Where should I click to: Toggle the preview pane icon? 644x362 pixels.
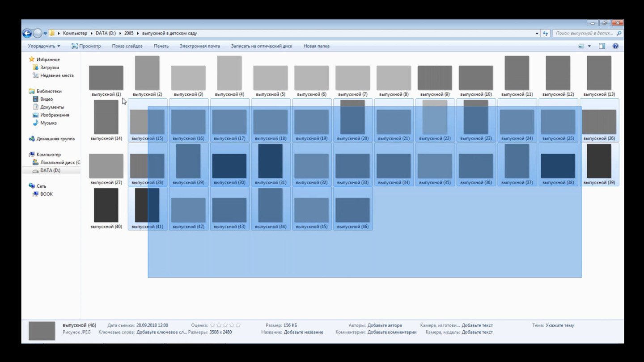coord(602,46)
